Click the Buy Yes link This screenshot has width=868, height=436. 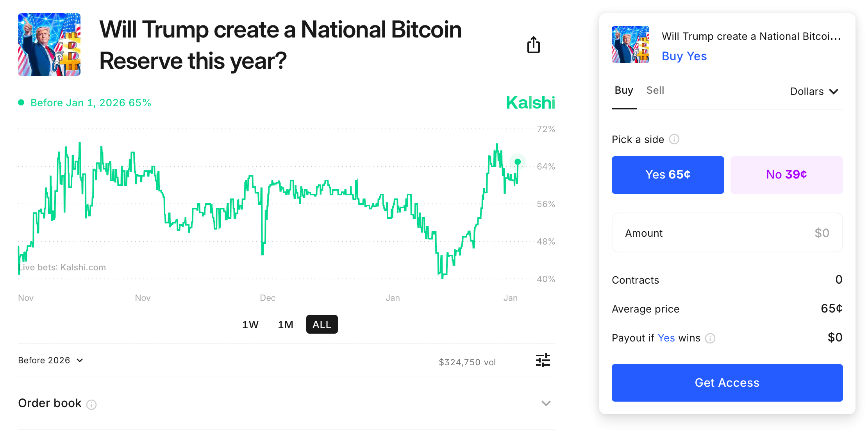point(684,56)
